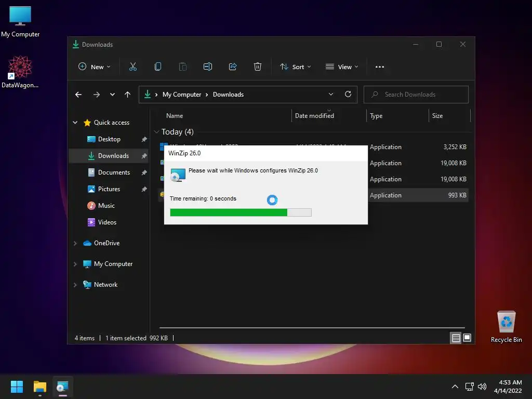Expand the address bar history dropdown
This screenshot has width=532, height=399.
point(331,95)
